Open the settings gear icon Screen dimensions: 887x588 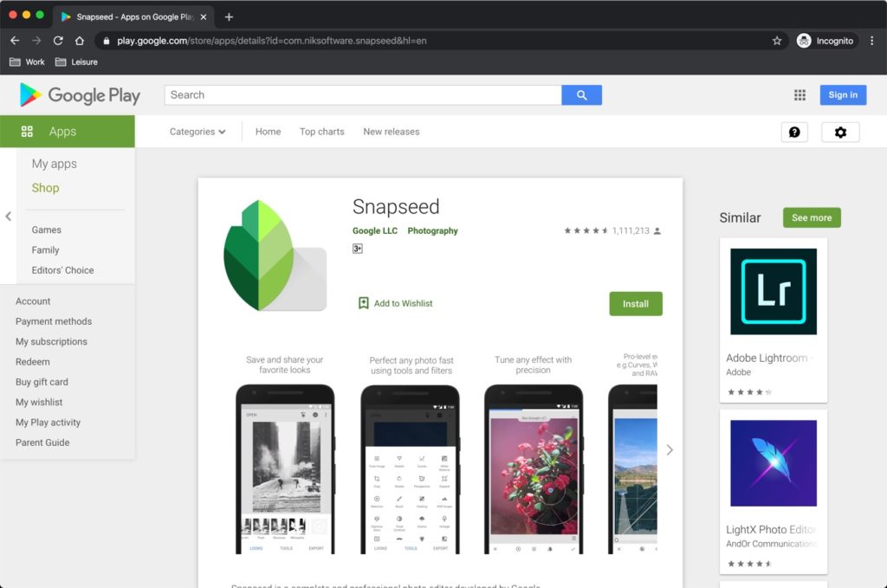tap(840, 132)
